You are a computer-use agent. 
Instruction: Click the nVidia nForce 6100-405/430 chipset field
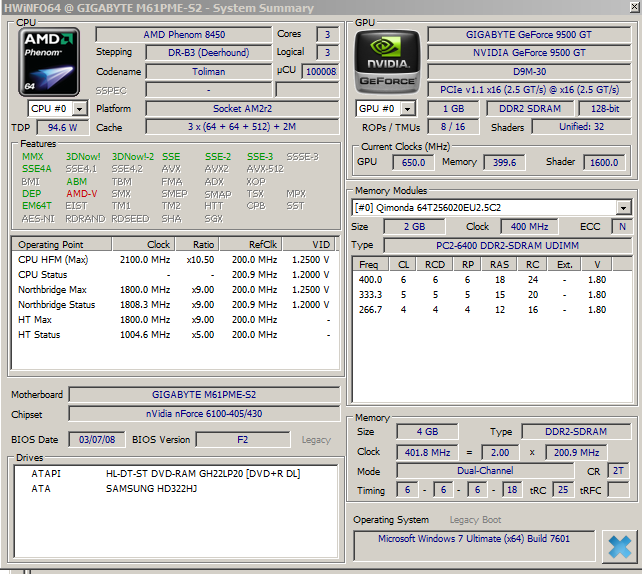(x=204, y=414)
